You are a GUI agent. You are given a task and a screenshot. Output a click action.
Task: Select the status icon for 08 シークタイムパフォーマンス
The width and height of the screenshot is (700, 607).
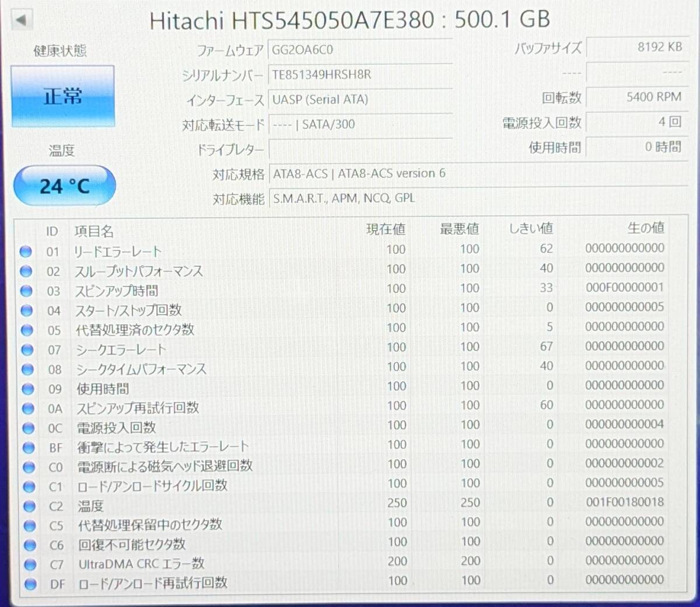tap(27, 369)
